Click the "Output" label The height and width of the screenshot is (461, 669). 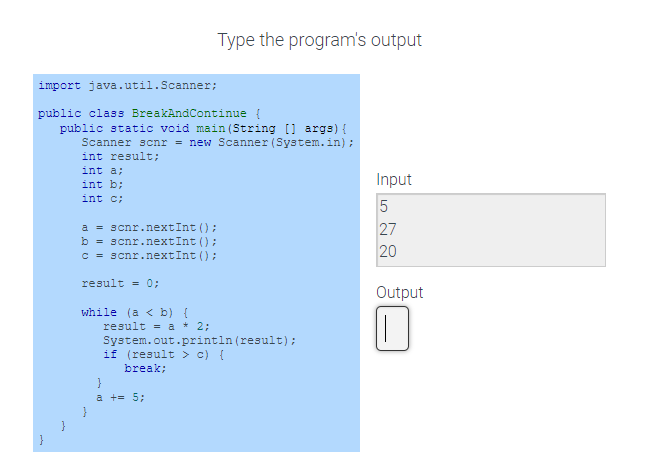(399, 292)
